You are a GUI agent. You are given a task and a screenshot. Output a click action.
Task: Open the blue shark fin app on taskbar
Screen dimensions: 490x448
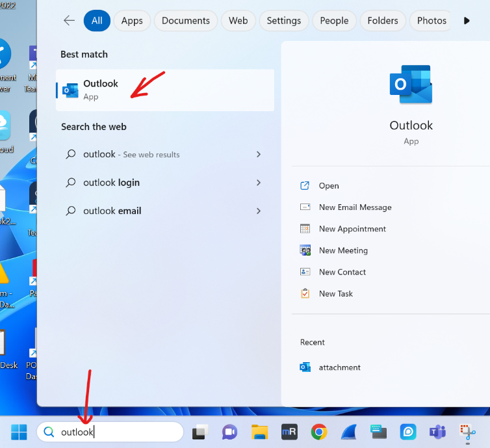tap(349, 432)
